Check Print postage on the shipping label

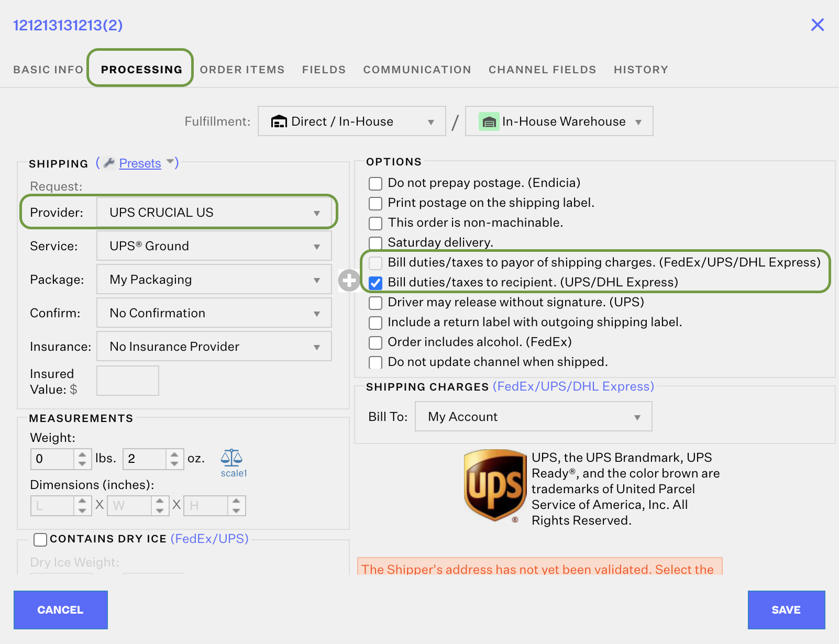pyautogui.click(x=376, y=203)
